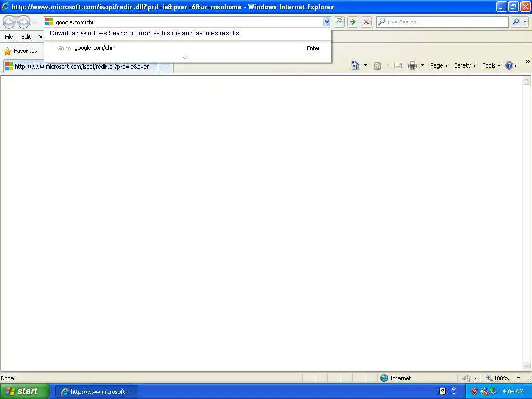The width and height of the screenshot is (532, 399).
Task: Click the Internet security zone indicator
Action: tap(395, 378)
